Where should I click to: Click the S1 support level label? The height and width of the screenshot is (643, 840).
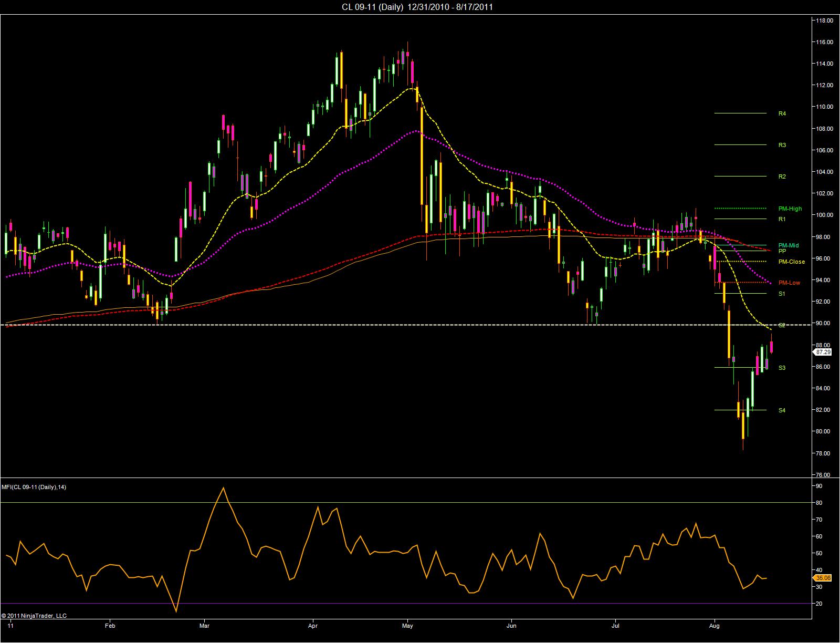782,294
